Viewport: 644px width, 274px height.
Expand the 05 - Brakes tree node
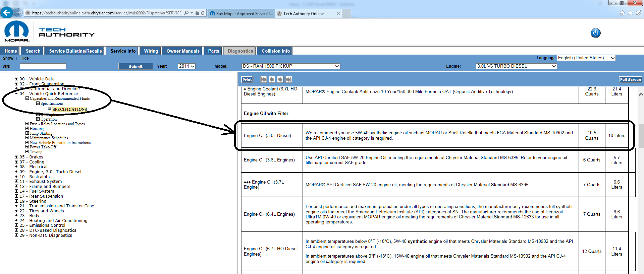[x=16, y=157]
